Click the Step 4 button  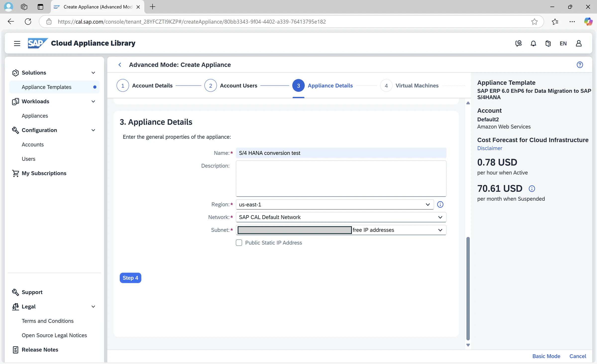pyautogui.click(x=130, y=278)
